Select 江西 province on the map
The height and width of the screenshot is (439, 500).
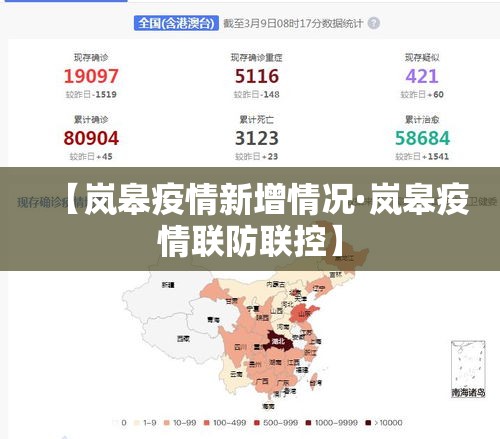[x=294, y=362]
